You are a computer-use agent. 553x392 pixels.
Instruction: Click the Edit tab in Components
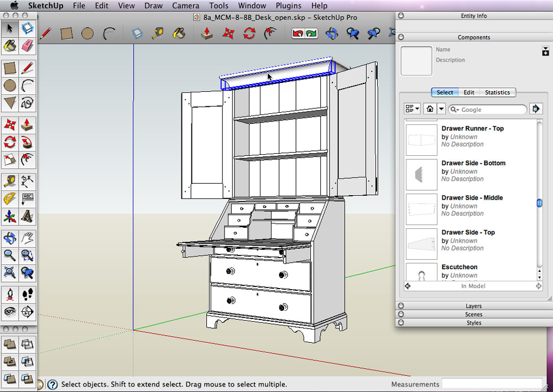tap(468, 92)
